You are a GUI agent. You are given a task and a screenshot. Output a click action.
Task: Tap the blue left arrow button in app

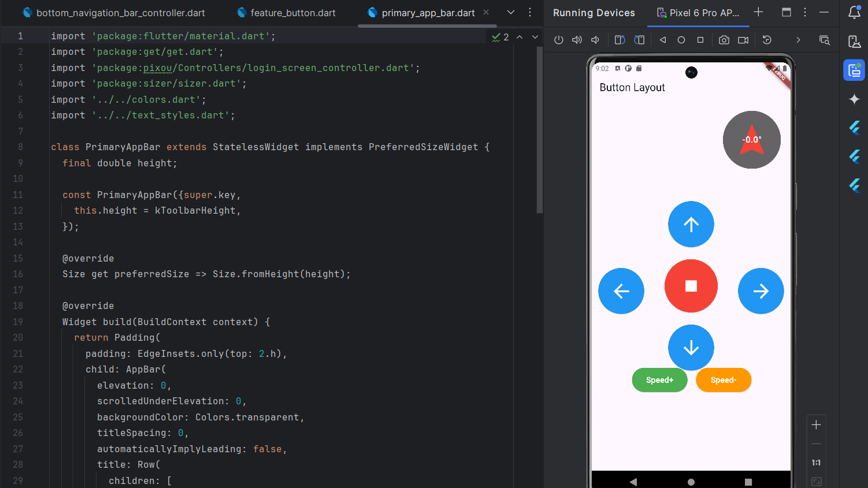[621, 291]
